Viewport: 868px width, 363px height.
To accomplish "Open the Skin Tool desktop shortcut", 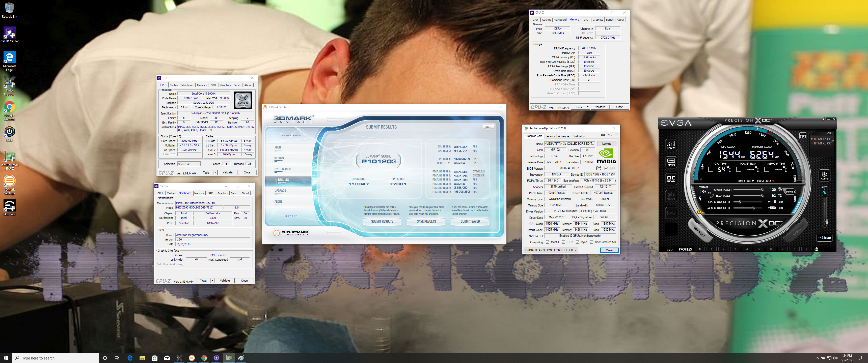I will click(x=9, y=208).
